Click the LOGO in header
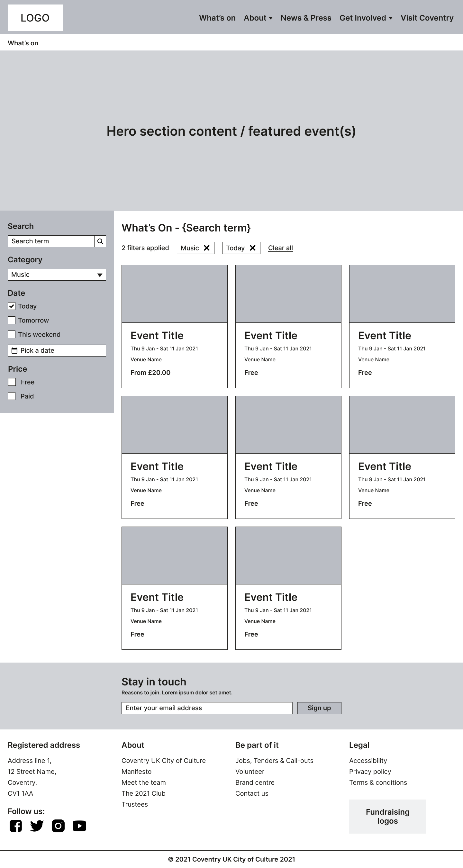This screenshot has width=463, height=868. tap(35, 18)
